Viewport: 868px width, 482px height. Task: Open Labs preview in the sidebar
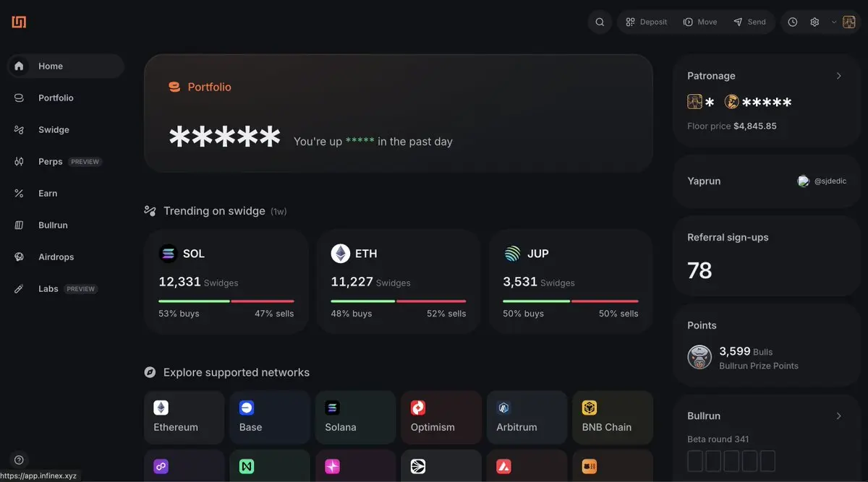point(66,288)
